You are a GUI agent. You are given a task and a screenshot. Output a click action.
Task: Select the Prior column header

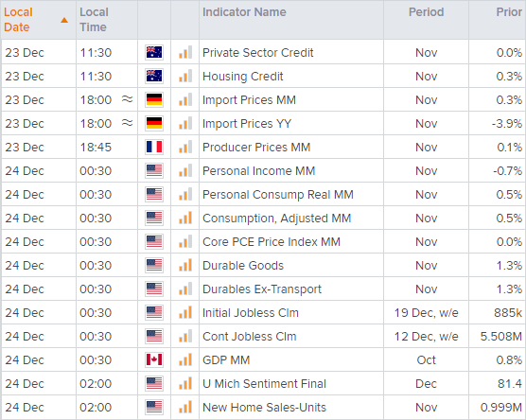pos(509,12)
